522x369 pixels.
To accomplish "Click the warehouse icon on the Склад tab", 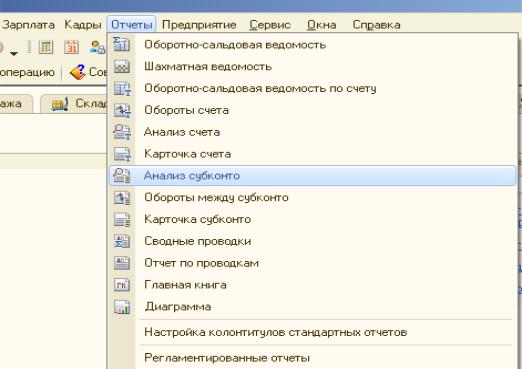I will 60,104.
